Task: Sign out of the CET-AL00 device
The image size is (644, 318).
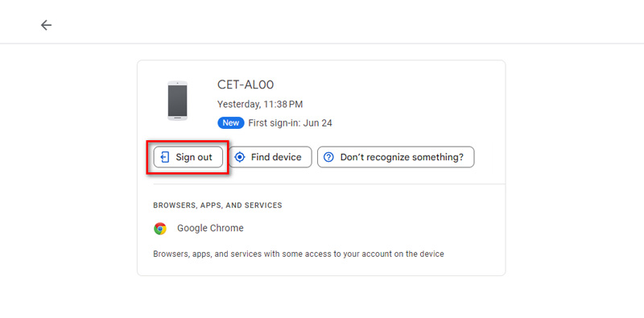Action: [188, 157]
